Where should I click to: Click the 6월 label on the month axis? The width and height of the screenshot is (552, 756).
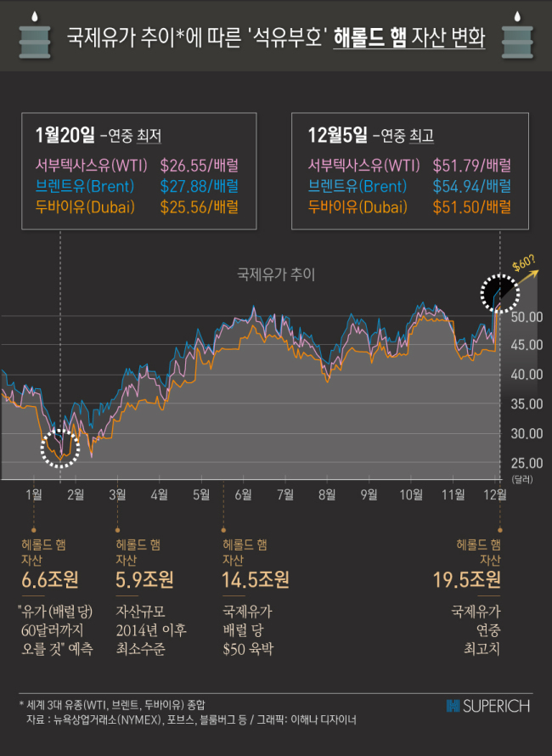click(x=244, y=494)
